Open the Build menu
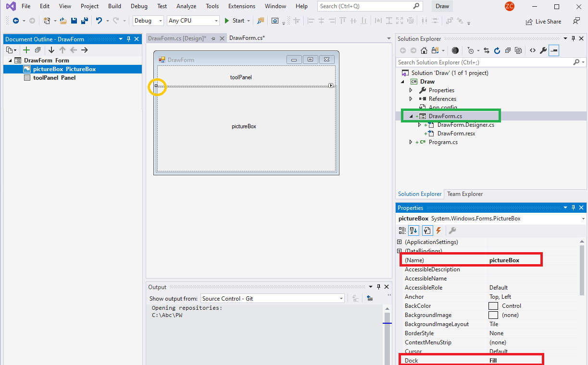Image resolution: width=588 pixels, height=365 pixels. coord(114,6)
